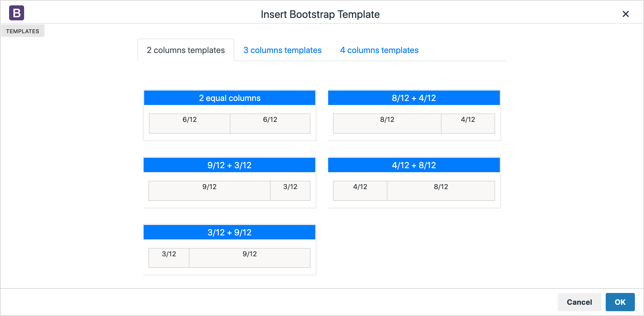
Task: Click the left 6/12 cell in equal columns
Action: coord(190,123)
